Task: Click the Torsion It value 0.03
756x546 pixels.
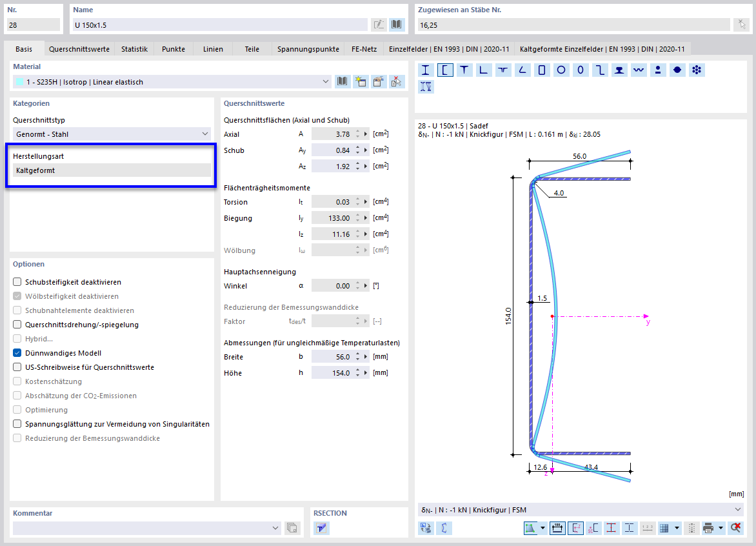Action: (333, 201)
